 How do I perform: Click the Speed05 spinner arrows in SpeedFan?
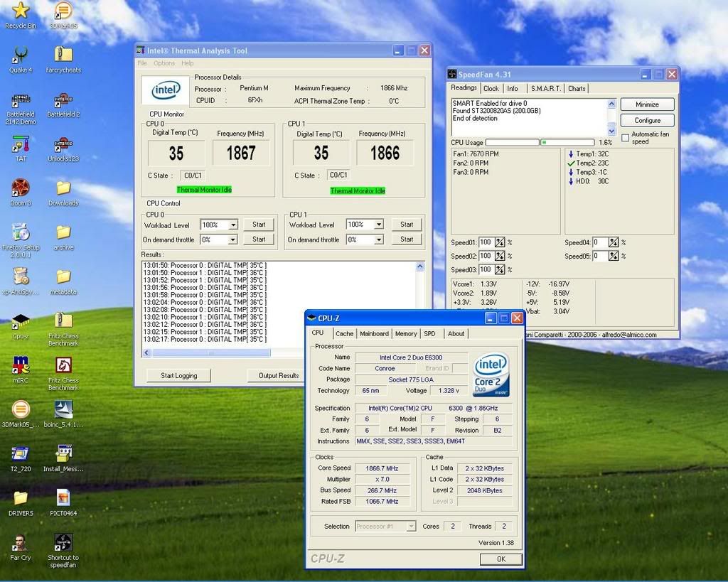(x=614, y=256)
